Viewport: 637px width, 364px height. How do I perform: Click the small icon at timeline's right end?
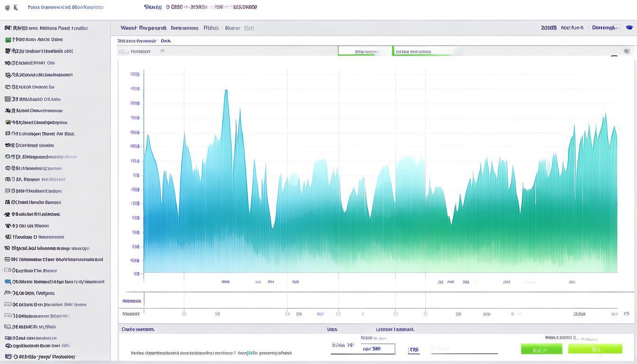point(627,314)
